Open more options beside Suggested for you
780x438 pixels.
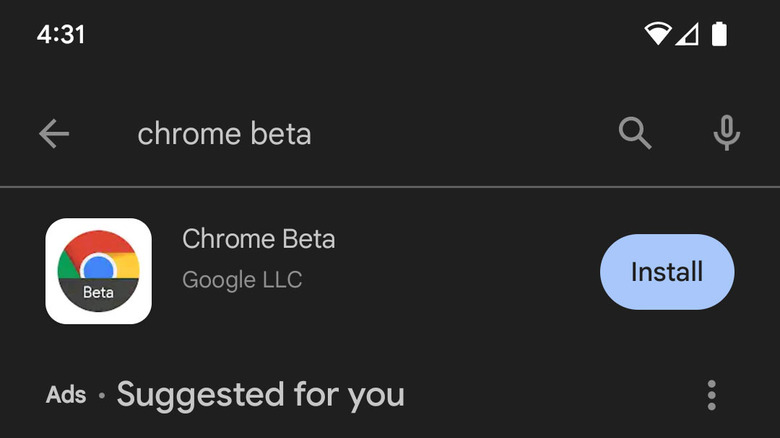pos(711,395)
